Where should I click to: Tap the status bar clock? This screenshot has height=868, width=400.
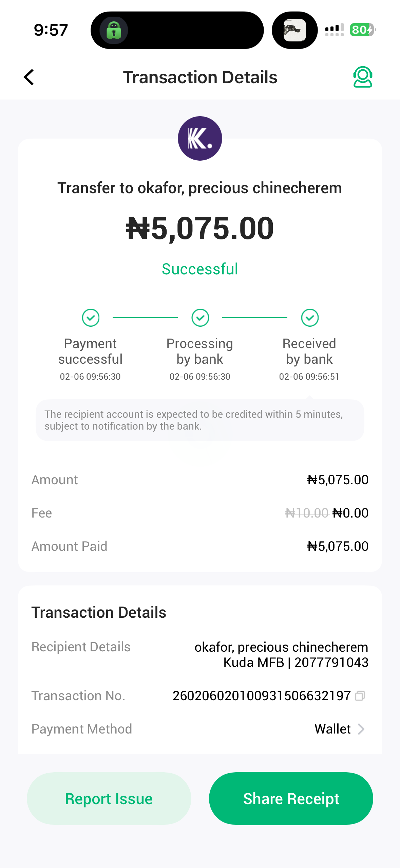[51, 30]
